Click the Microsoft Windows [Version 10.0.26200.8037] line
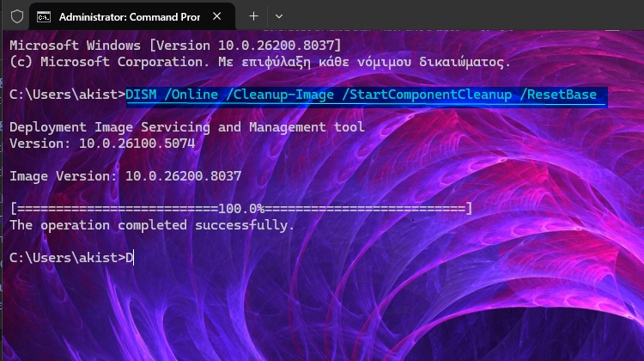Screen dimensions: 644x361 [x=175, y=46]
